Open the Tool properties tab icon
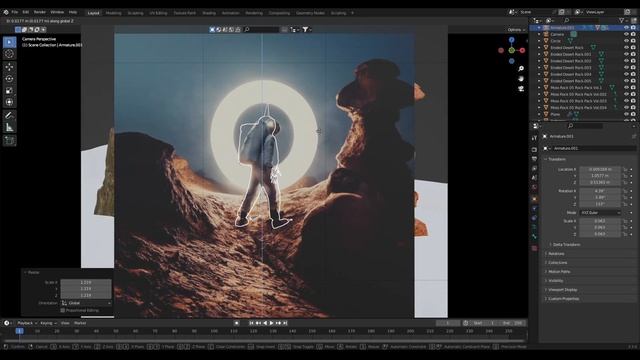The image size is (640, 360). coord(534,138)
